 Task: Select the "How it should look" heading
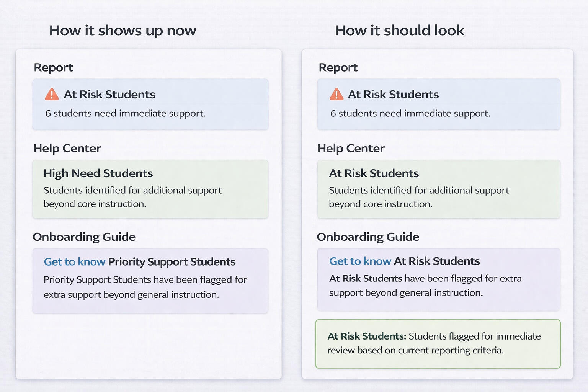click(x=399, y=31)
